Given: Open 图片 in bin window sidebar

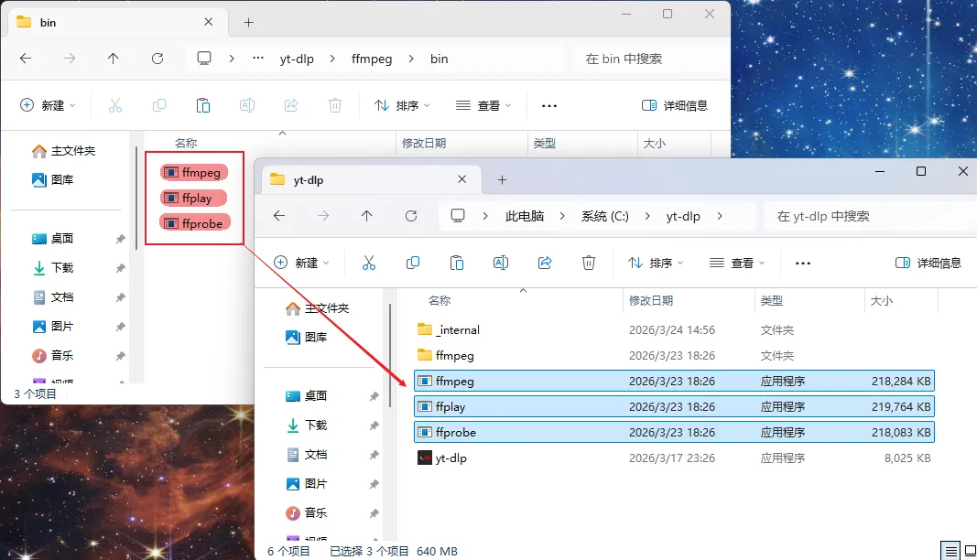Looking at the screenshot, I should [x=52, y=327].
